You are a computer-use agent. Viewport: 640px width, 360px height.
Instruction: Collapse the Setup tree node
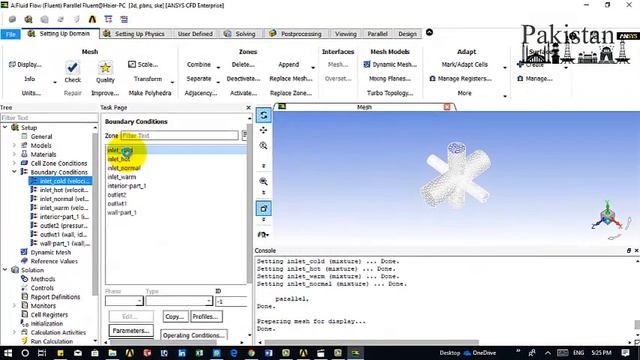coord(5,127)
